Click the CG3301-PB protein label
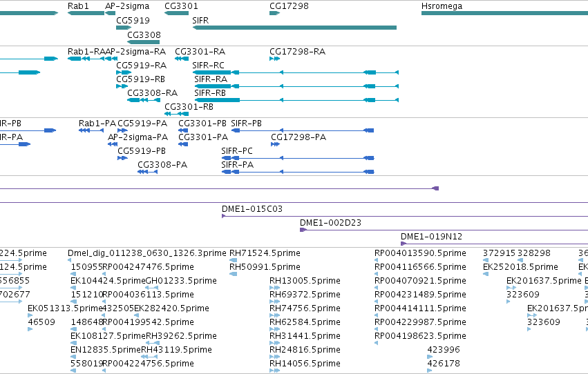 click(202, 124)
